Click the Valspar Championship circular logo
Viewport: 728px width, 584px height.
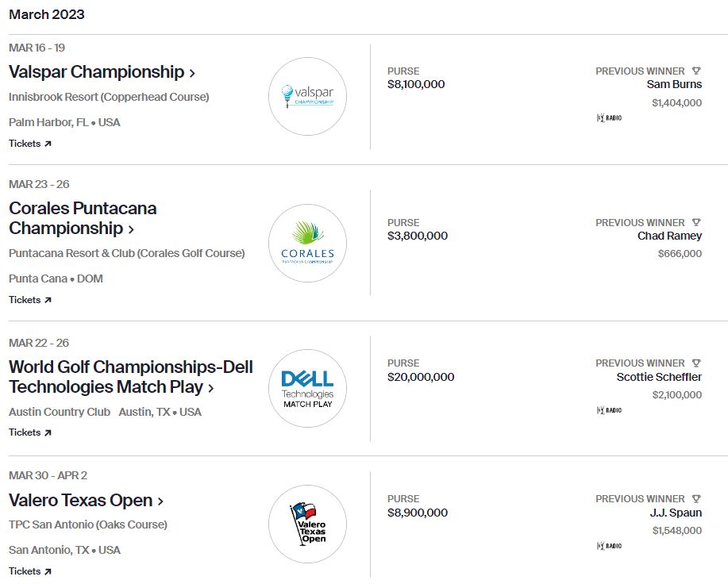pos(307,96)
